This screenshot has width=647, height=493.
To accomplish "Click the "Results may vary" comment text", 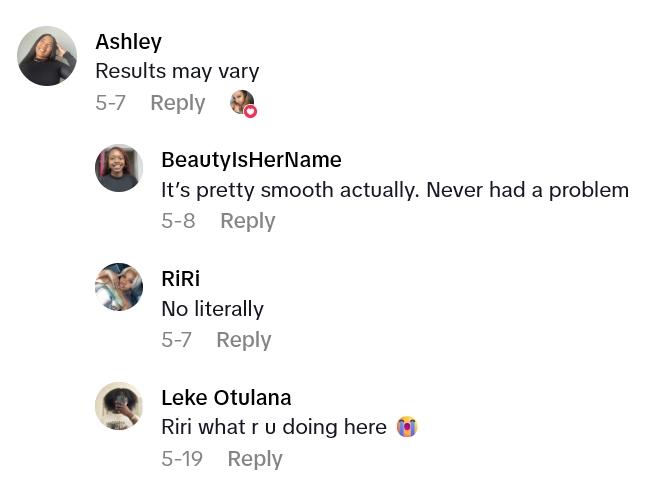I will click(x=177, y=71).
